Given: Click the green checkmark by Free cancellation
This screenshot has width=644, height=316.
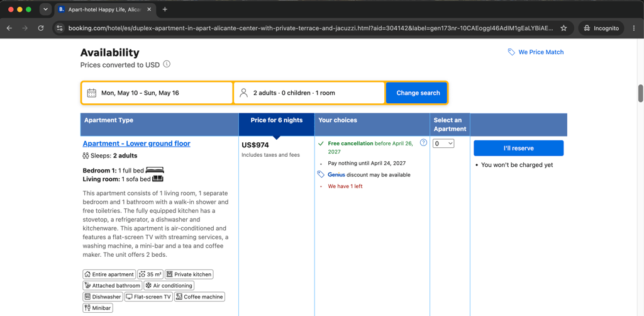Looking at the screenshot, I should tap(321, 144).
